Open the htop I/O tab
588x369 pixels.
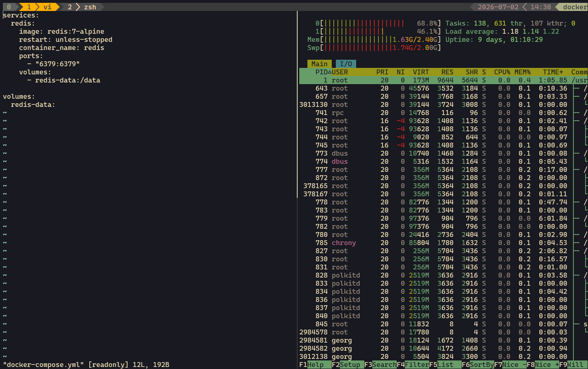(346, 64)
